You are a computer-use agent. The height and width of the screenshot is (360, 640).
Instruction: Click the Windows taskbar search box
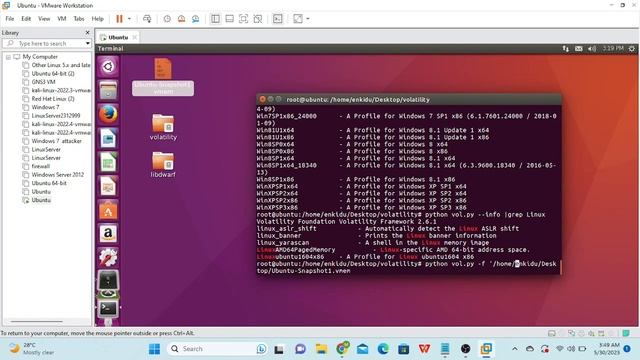[218, 349]
